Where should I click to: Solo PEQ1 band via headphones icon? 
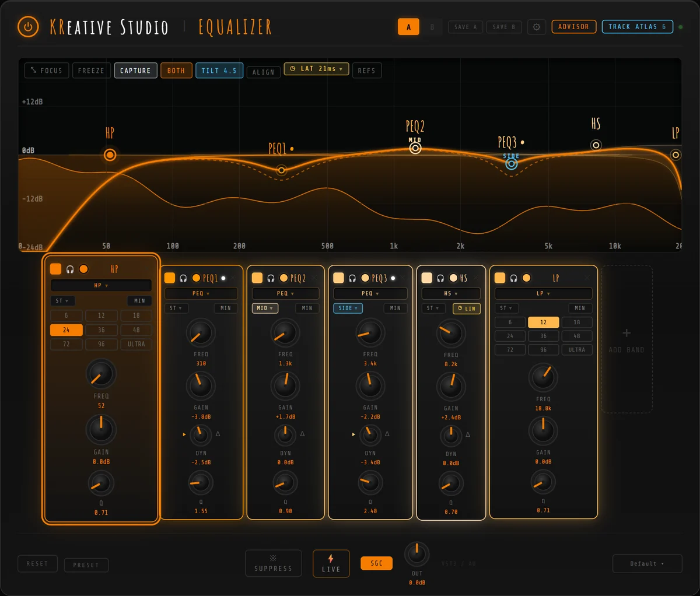click(183, 278)
